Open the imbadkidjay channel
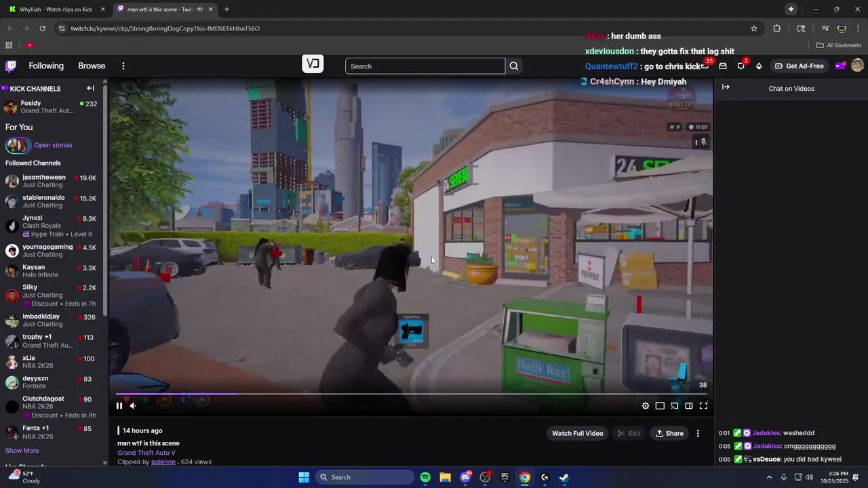Image resolution: width=868 pixels, height=488 pixels. 52,320
